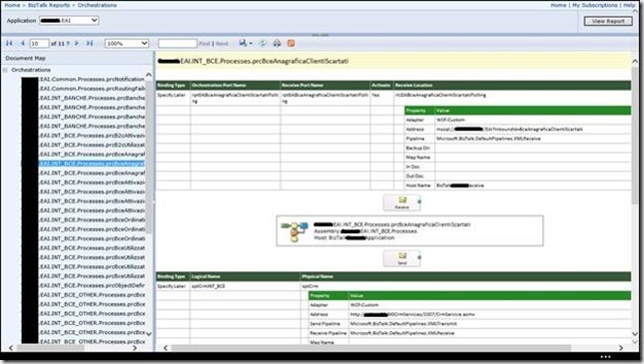Open the My Subscriptions link
Screen dimensions: 644x364
coord(595,5)
